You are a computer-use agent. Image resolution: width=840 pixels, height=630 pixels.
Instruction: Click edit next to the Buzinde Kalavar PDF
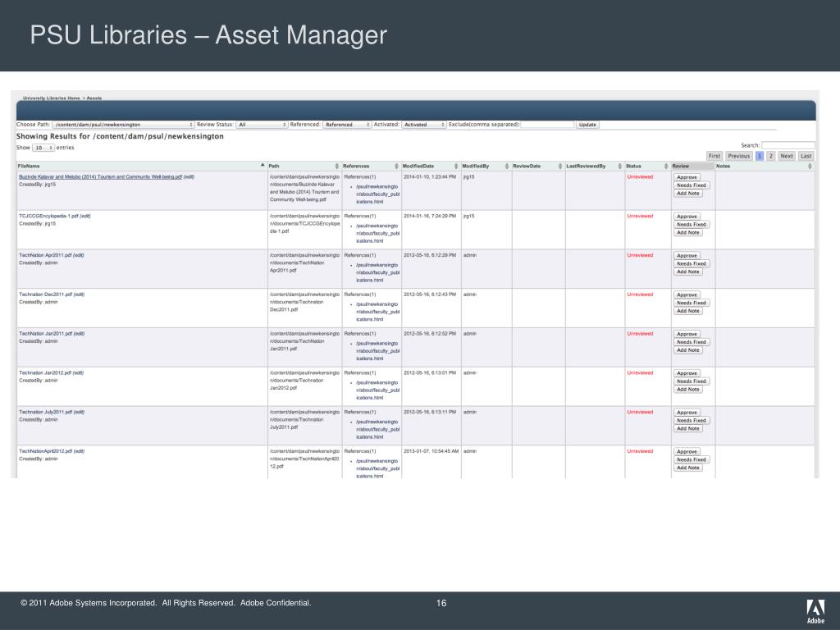[x=189, y=177]
